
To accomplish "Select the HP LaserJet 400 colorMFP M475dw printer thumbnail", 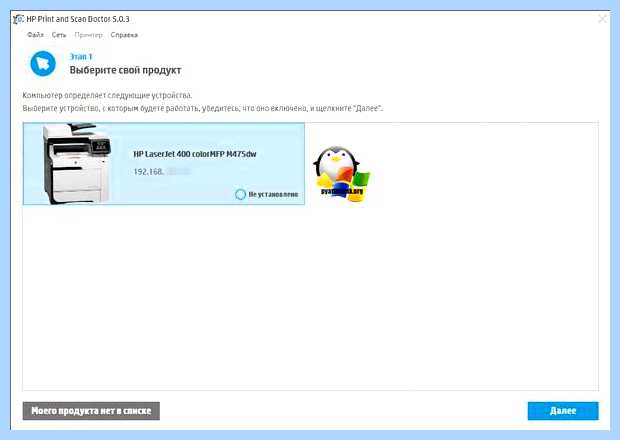I will (x=78, y=164).
